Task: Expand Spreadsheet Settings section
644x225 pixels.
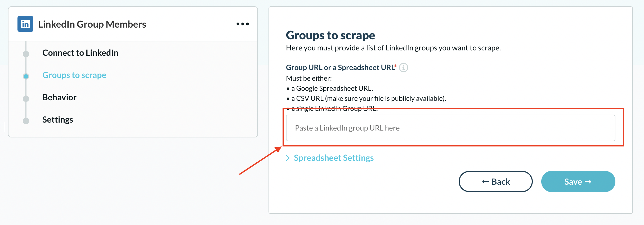Action: 334,158
